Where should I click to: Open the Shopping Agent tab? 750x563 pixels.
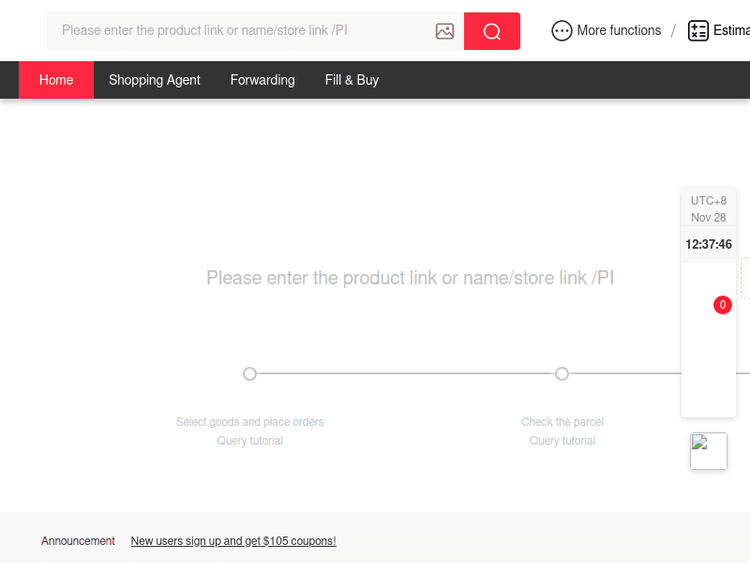154,80
